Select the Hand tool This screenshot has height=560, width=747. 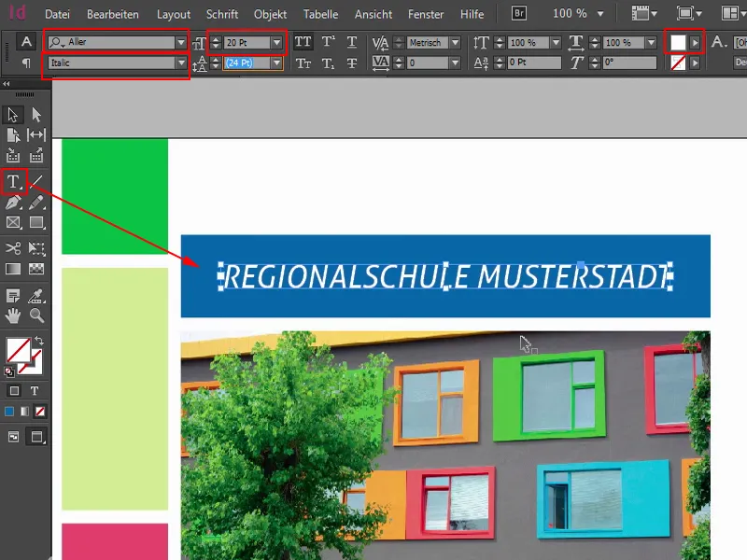click(13, 315)
